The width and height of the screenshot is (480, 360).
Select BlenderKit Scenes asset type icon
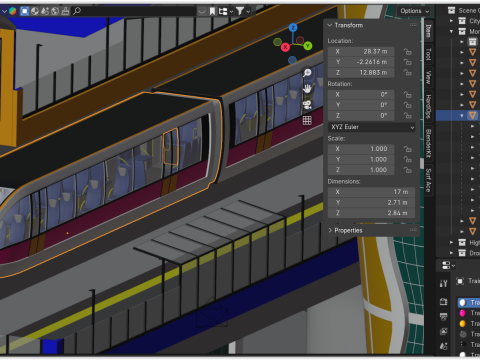point(45,11)
